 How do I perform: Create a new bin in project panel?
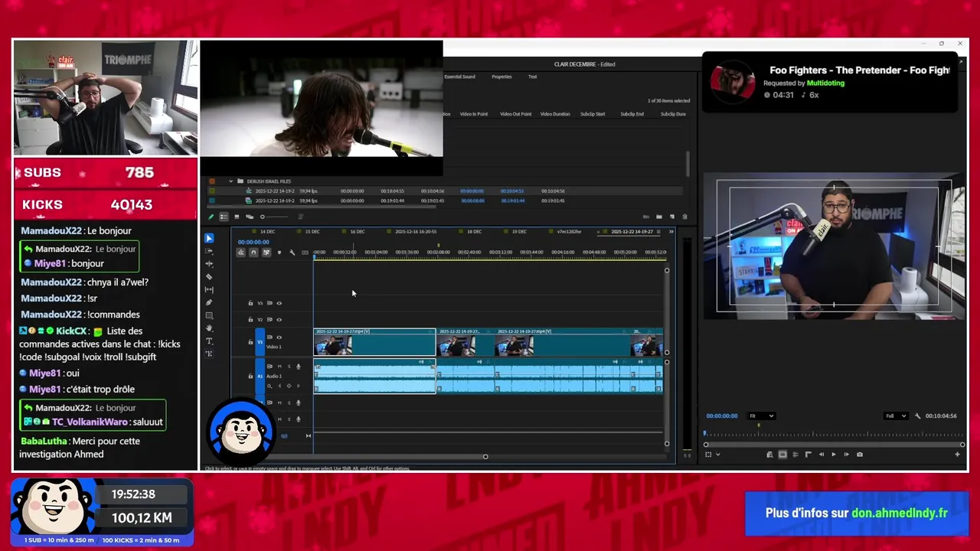point(659,217)
